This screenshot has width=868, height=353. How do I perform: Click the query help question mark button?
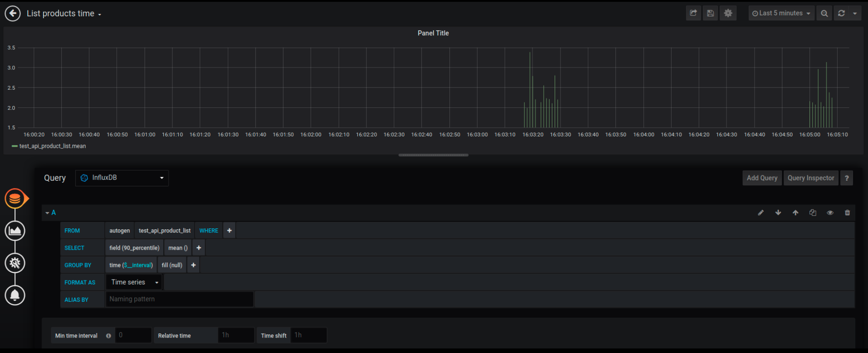point(847,178)
